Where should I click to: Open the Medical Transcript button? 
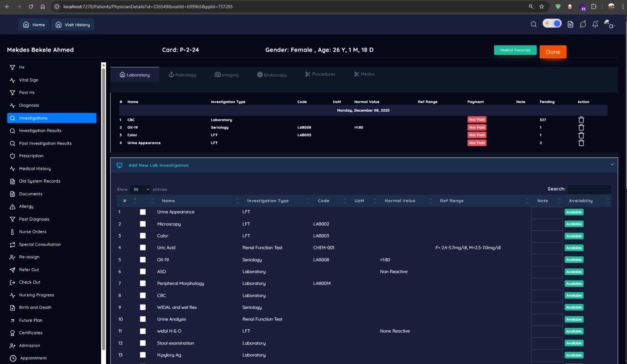click(515, 50)
